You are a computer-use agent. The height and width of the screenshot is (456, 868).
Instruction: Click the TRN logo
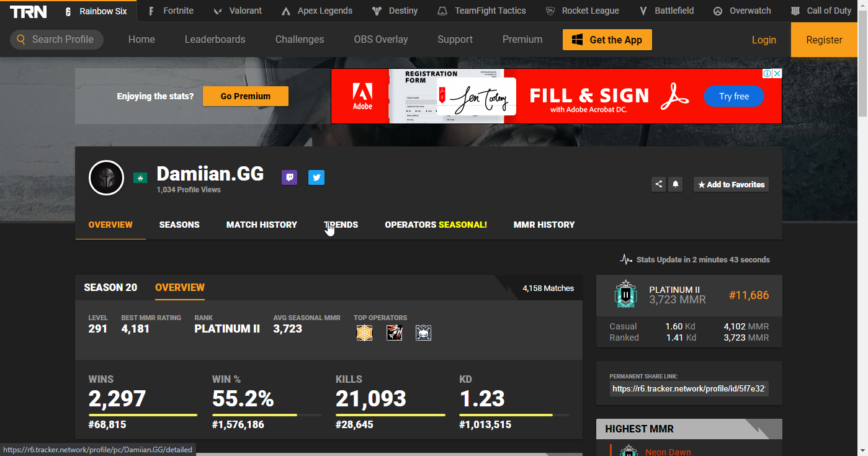coord(28,11)
